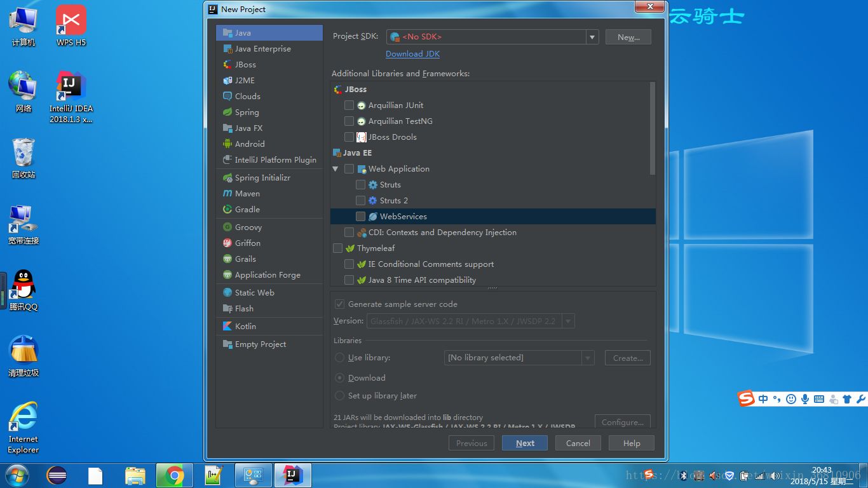Choose the Kotlin project type
This screenshot has height=488, width=868.
pyautogui.click(x=269, y=327)
